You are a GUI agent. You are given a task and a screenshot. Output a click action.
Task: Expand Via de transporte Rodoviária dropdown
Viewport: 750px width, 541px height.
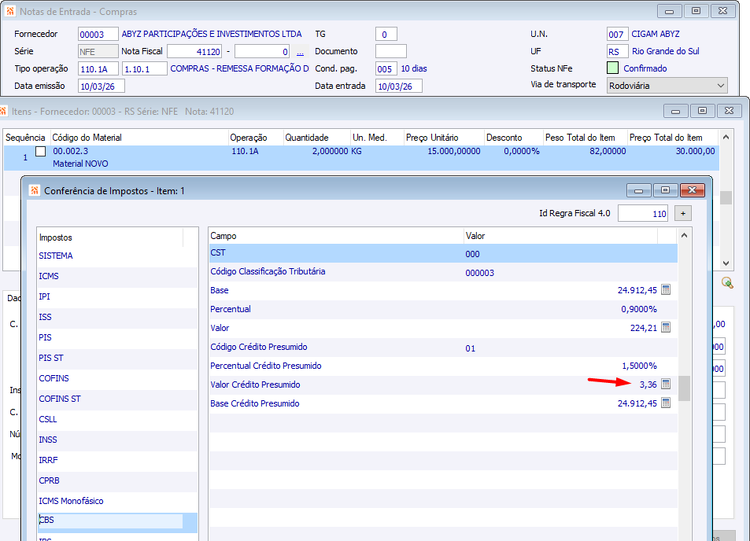click(721, 86)
